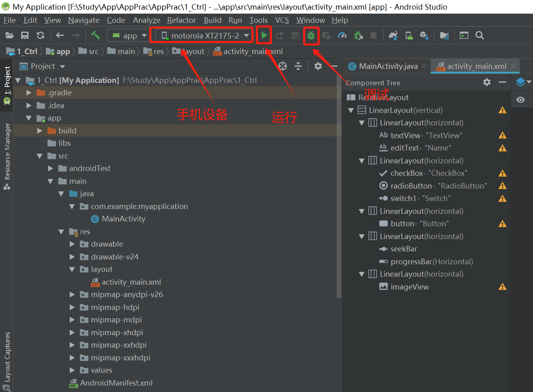
Task: Click the Attach Debugger to Process icon
Action: [x=358, y=36]
